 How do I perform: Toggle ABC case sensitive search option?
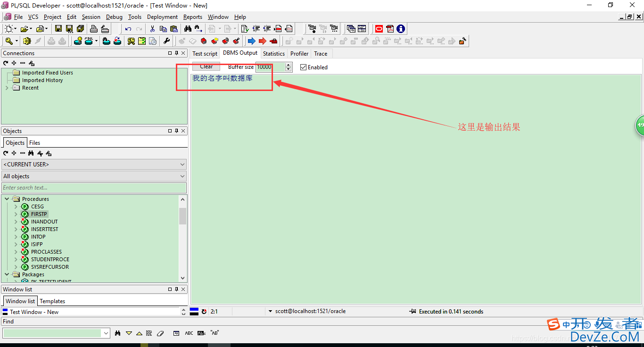pos(189,333)
